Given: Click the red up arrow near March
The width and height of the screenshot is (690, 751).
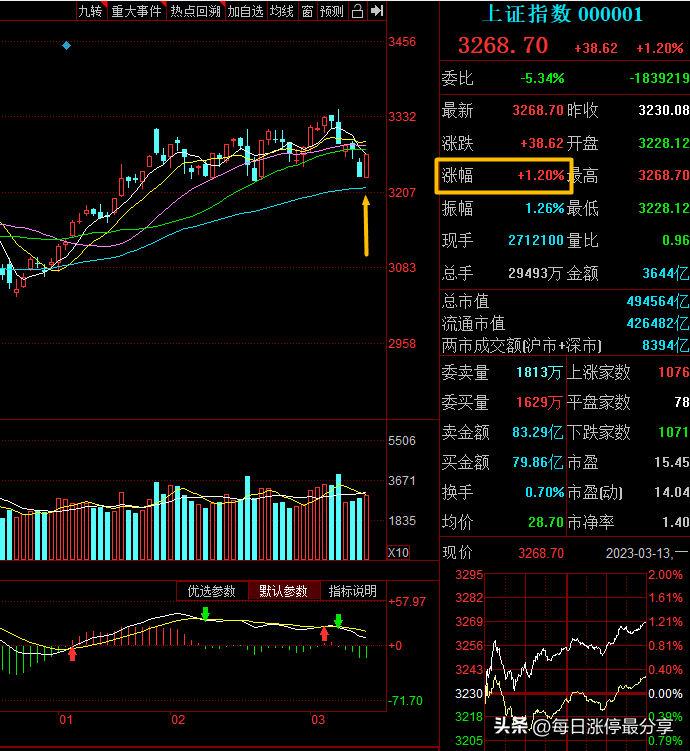Looking at the screenshot, I should (x=324, y=633).
